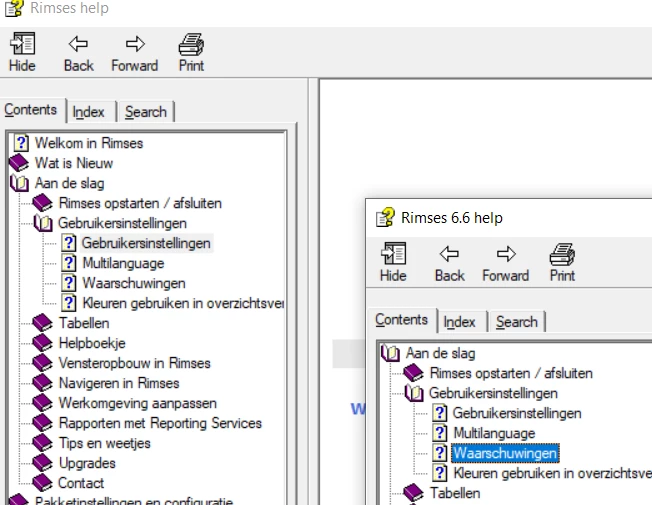Select Navigeren in Rimses entry

tap(119, 383)
